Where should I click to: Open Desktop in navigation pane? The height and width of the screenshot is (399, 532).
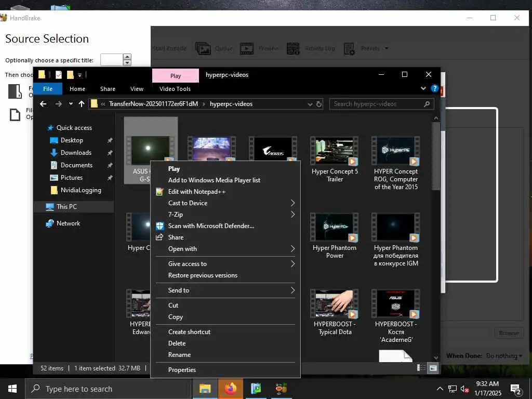pyautogui.click(x=72, y=140)
